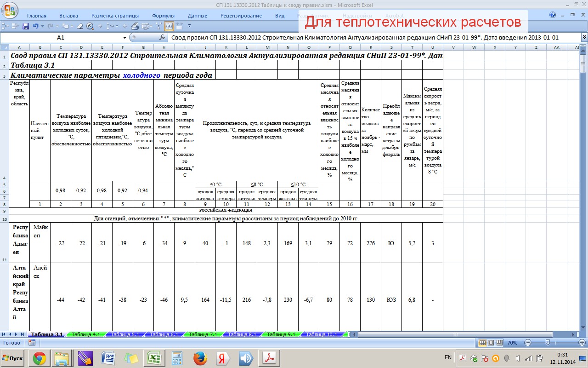Click the printer icon in quick access toolbar
The image size is (588, 368).
coord(135,26)
